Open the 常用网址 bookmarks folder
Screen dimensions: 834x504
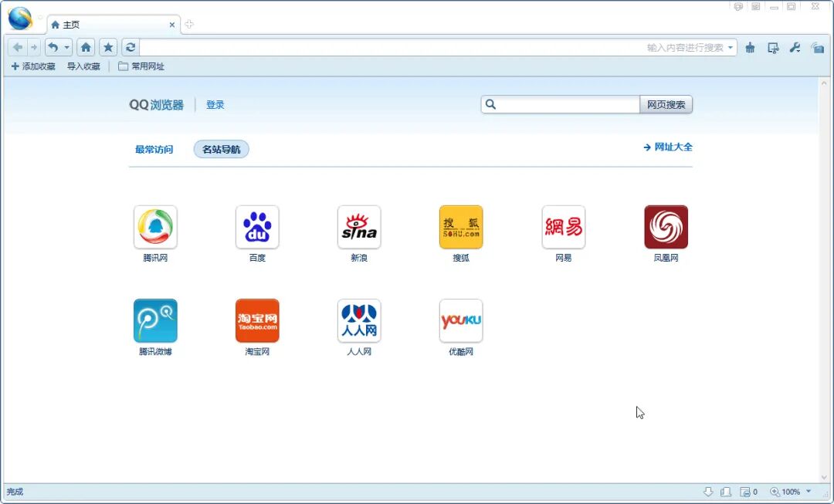coord(141,66)
